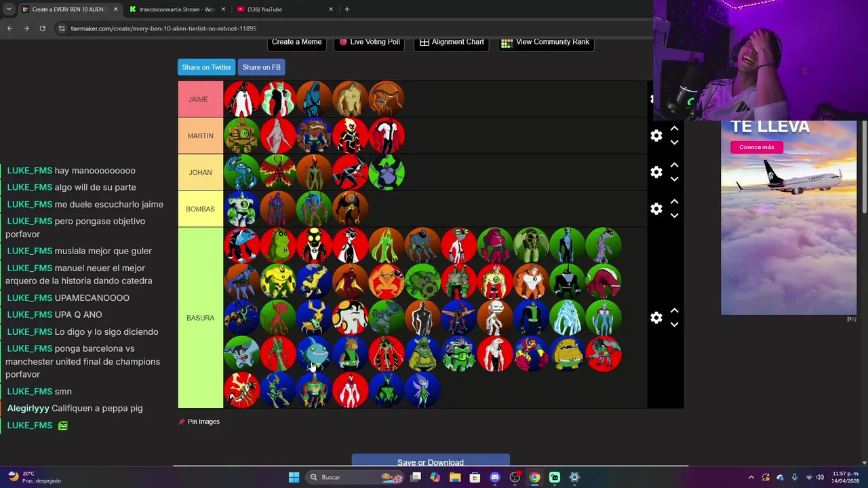The image size is (868, 488).
Task: Move JOHAN tier down with arrow
Action: (674, 179)
